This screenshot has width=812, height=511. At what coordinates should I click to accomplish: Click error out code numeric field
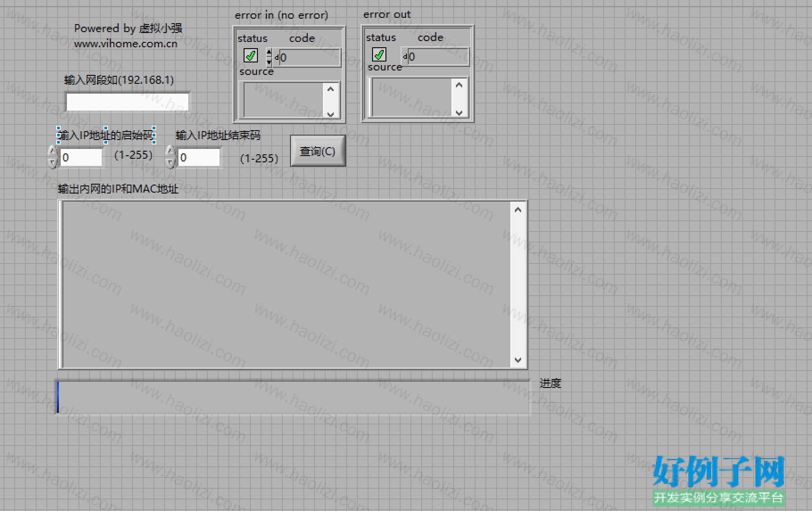[438, 57]
